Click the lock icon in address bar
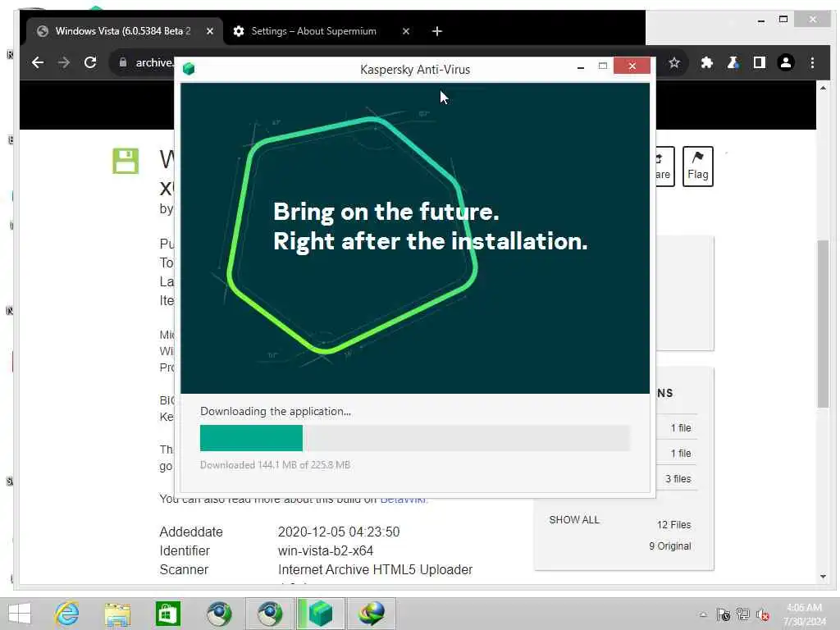The image size is (840, 630). (x=123, y=62)
